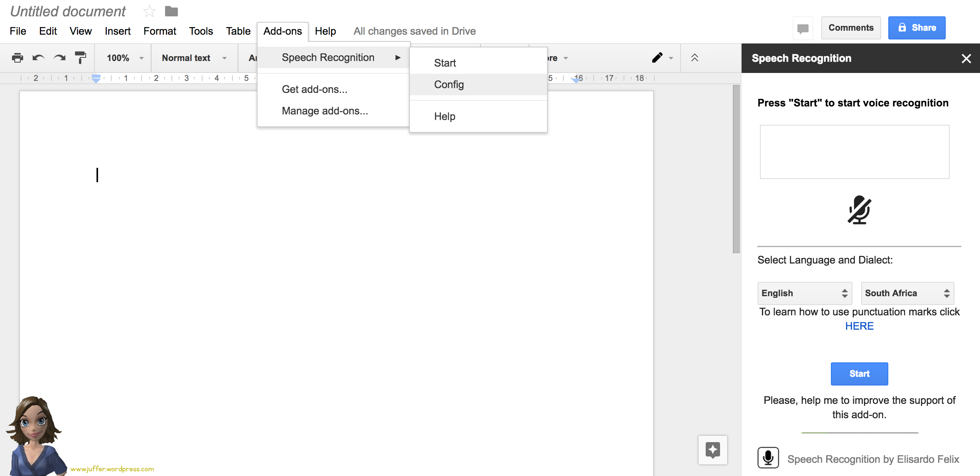The width and height of the screenshot is (980, 476).
Task: Select the paint format roller icon
Action: [80, 58]
